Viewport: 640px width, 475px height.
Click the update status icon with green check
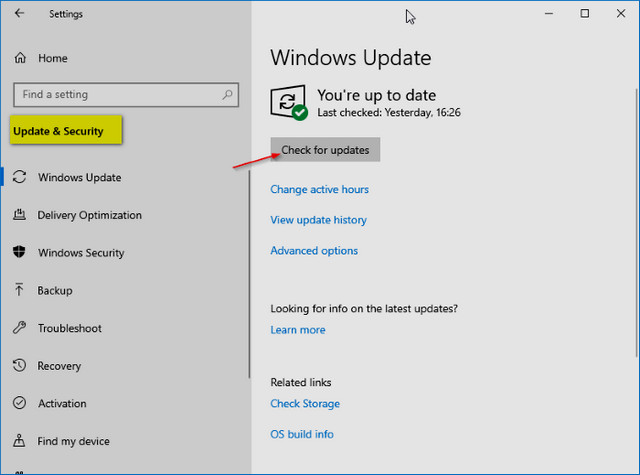[289, 102]
